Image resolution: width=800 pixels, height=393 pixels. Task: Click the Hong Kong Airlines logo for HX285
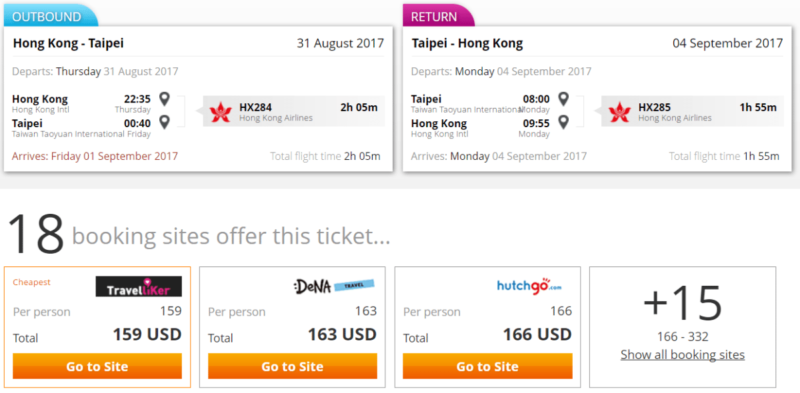pos(619,112)
